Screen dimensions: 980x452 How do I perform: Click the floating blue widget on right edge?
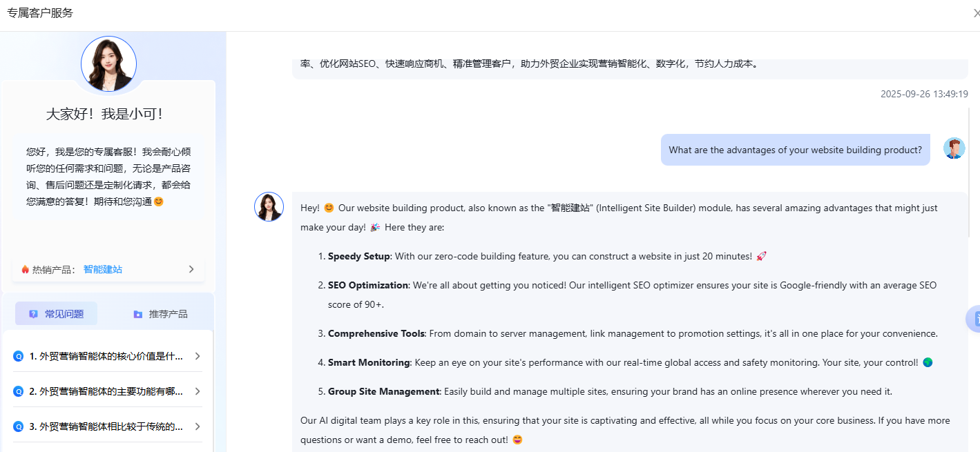974,319
